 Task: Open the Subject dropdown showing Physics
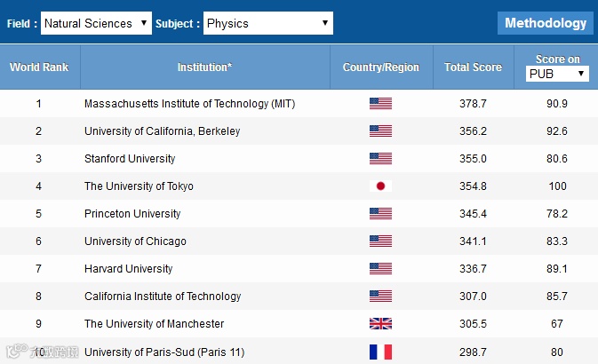(x=267, y=23)
